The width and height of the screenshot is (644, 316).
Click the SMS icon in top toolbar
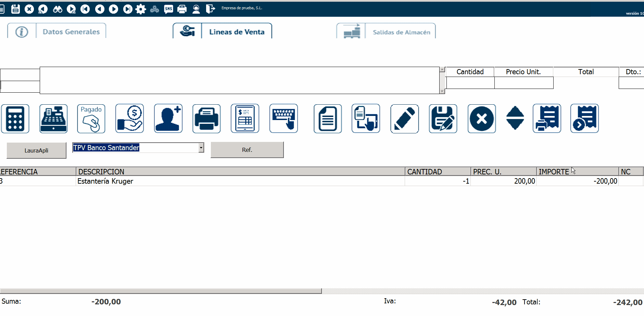(x=168, y=9)
